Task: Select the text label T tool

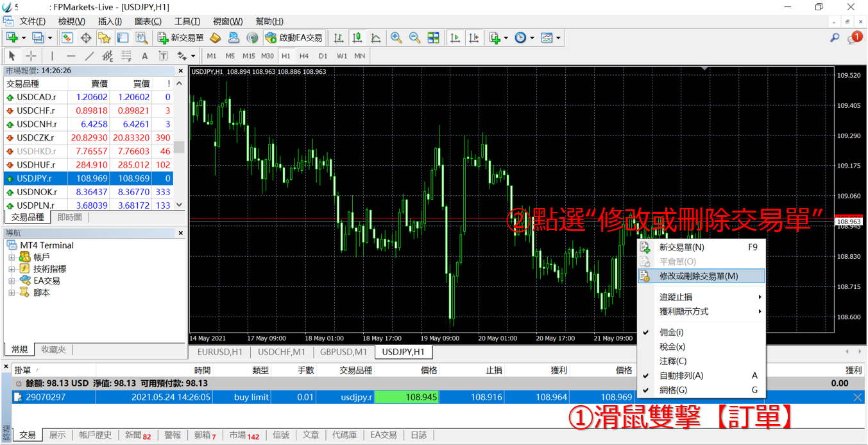Action: pos(163,56)
